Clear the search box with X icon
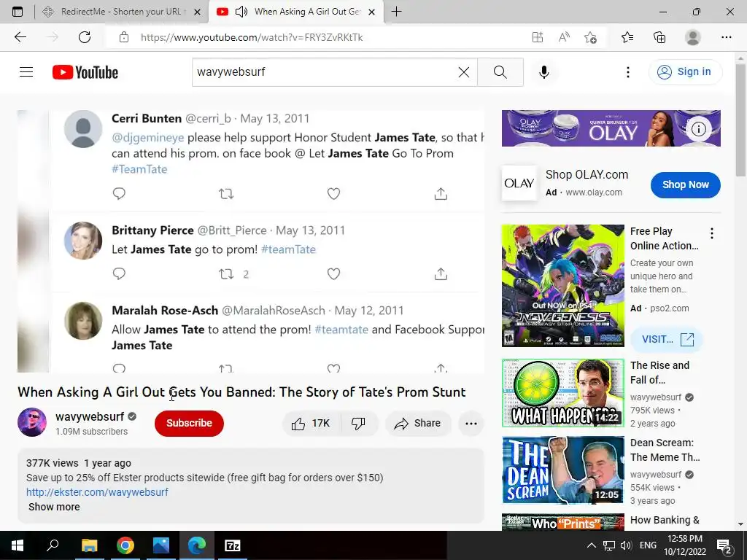 pyautogui.click(x=463, y=72)
